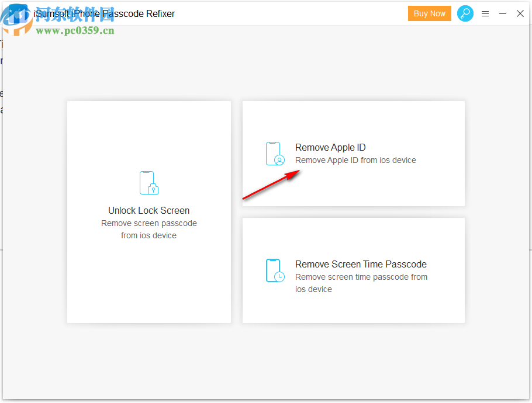Select the phone-with-lock icon on Unlock Lock Screen card
The image size is (532, 403).
[148, 183]
